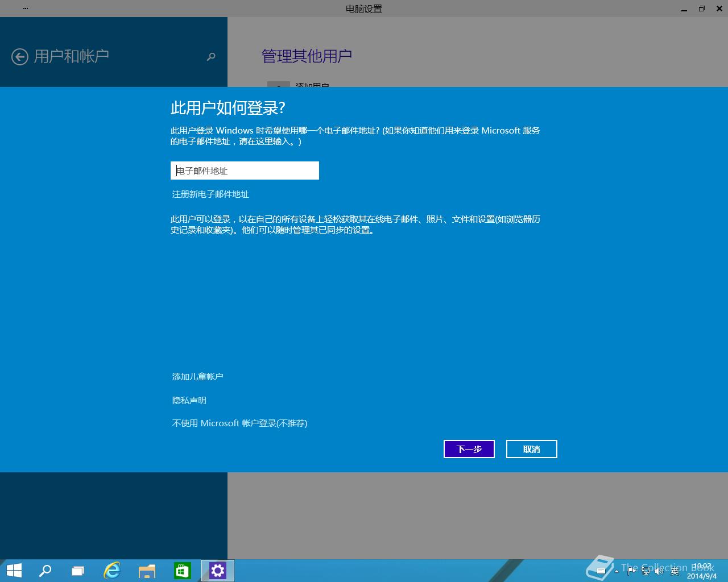Select PC settings gear on taskbar
The width and height of the screenshot is (728, 582).
(x=218, y=571)
